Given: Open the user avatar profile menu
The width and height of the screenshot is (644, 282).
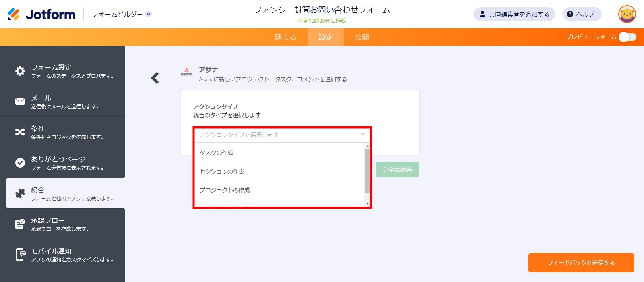Looking at the screenshot, I should tap(627, 14).
